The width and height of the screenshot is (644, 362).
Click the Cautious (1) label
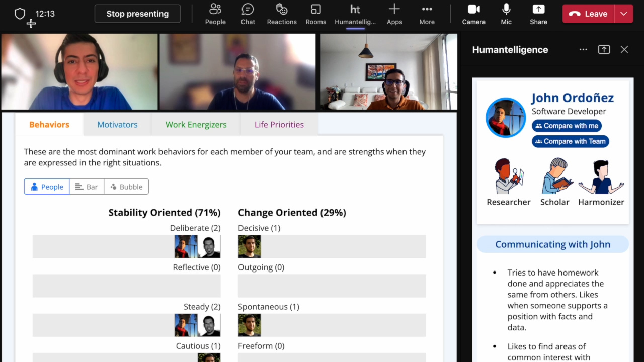point(198,346)
